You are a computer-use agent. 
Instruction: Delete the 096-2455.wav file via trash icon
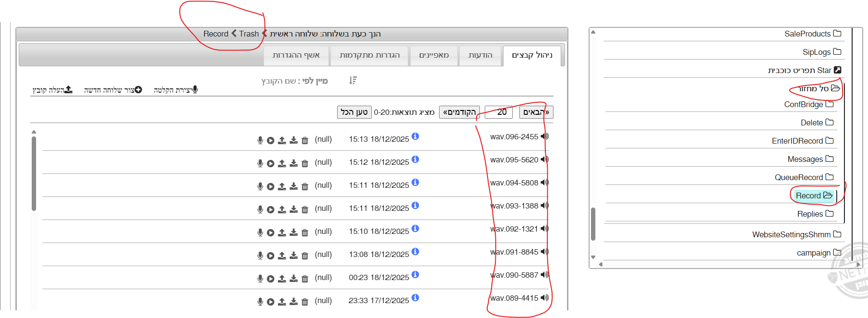tap(305, 140)
